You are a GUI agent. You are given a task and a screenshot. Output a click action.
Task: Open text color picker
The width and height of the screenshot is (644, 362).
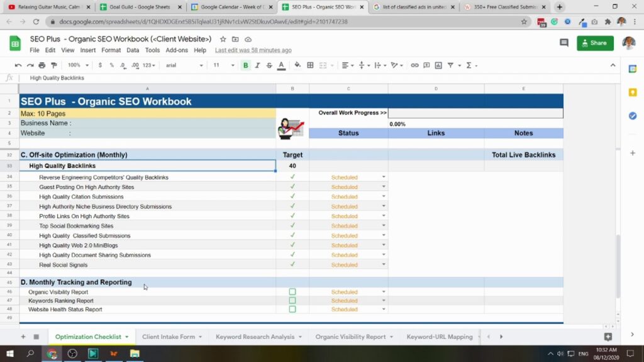pyautogui.click(x=281, y=65)
